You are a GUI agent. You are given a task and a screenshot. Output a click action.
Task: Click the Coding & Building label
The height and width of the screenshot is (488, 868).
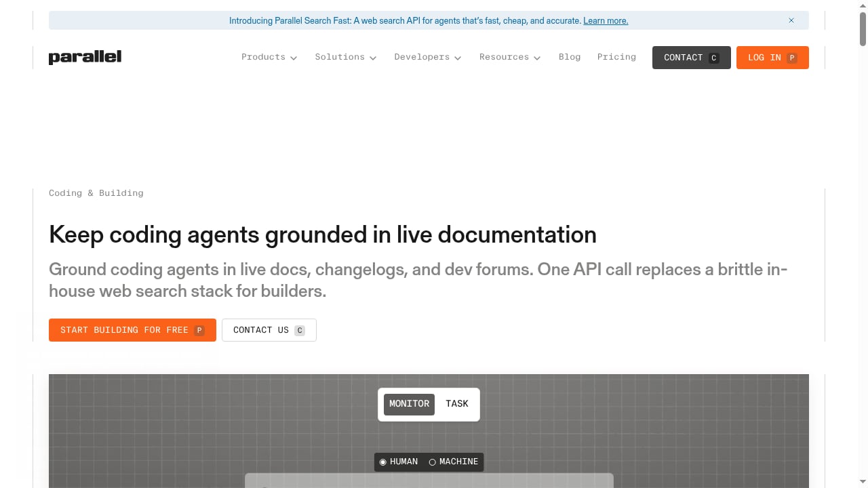tap(96, 193)
